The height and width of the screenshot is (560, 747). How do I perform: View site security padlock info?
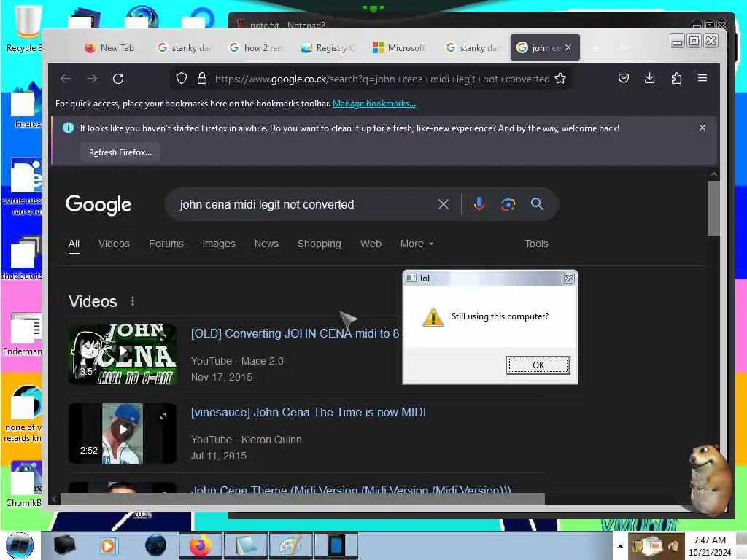pos(202,79)
